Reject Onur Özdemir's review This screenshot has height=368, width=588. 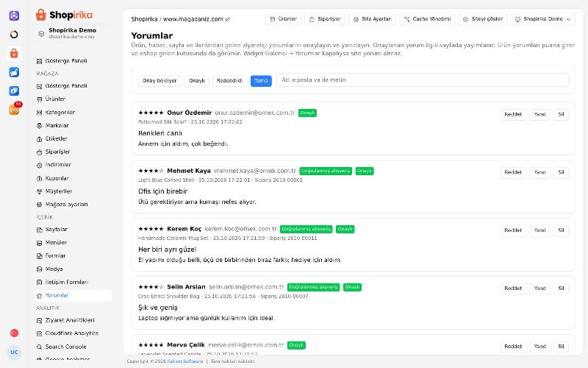tap(513, 115)
